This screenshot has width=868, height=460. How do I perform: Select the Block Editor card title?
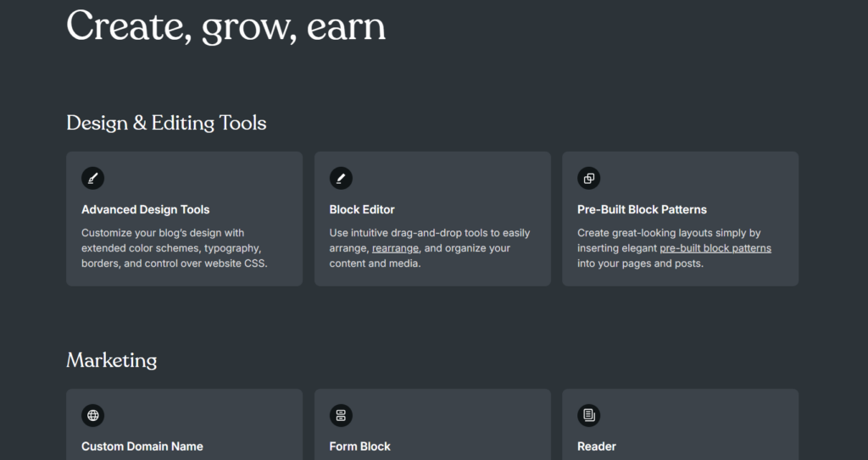pyautogui.click(x=362, y=210)
